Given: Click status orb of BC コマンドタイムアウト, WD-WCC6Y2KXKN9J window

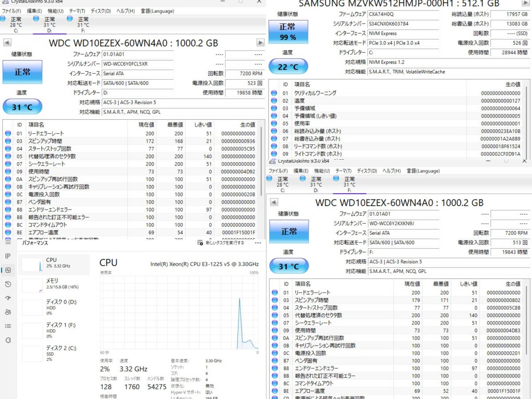Looking at the screenshot, I should (274, 383).
